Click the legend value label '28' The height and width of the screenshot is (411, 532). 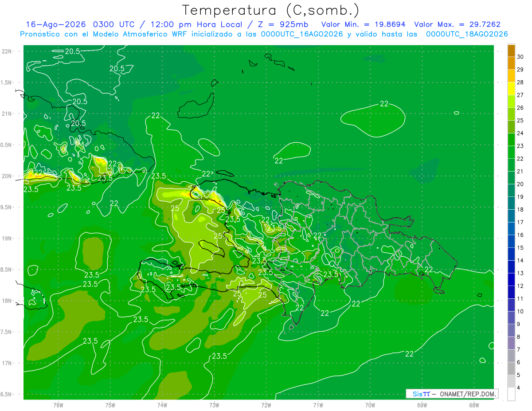[x=520, y=82]
